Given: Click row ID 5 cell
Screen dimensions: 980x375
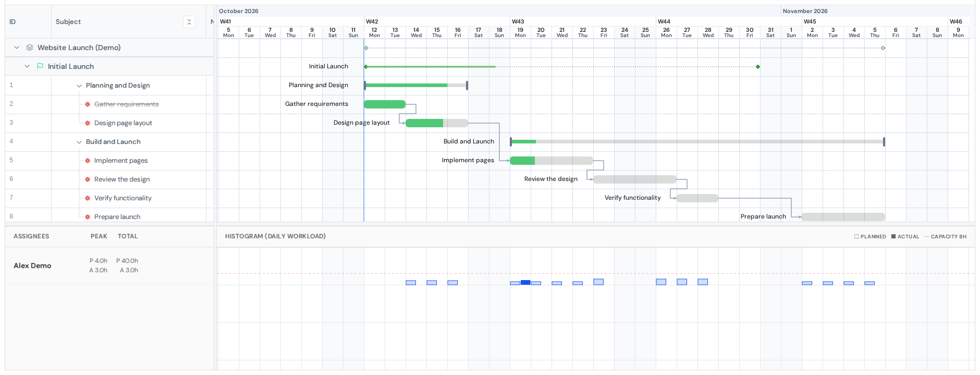Looking at the screenshot, I should (28, 160).
